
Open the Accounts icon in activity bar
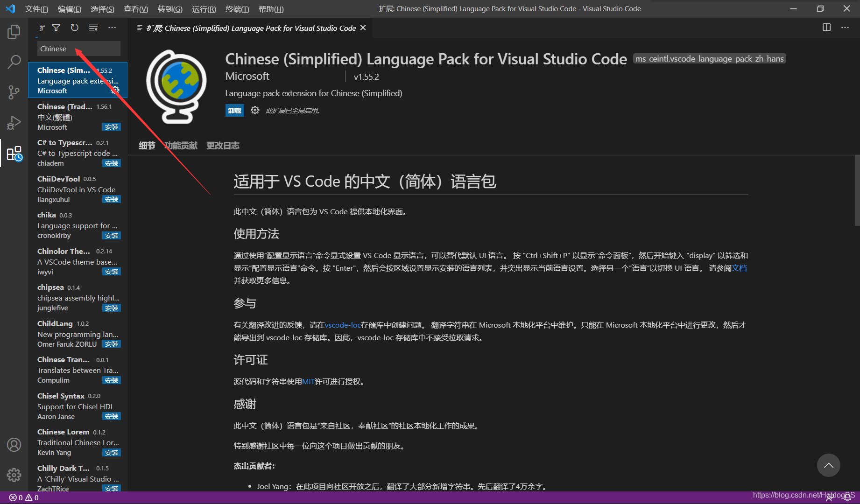pos(14,445)
